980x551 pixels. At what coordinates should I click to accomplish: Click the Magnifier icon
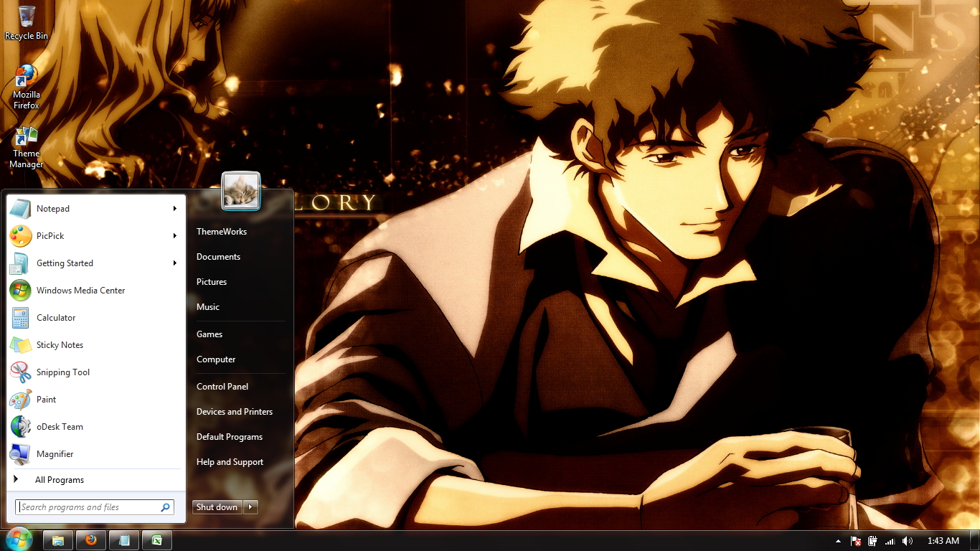(x=20, y=454)
